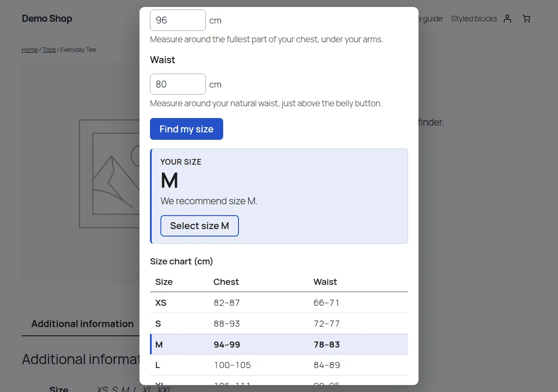Click the XS size row label
The width and height of the screenshot is (558, 392).
coord(161,303)
